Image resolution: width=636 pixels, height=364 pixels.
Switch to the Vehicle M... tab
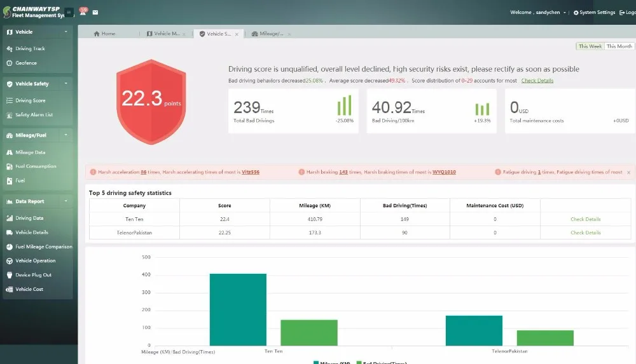click(x=163, y=34)
